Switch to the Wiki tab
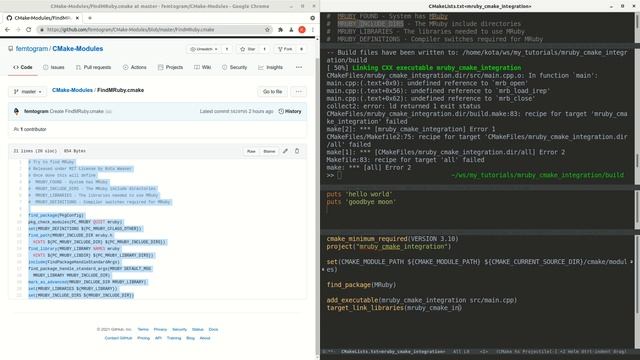The width and height of the screenshot is (640, 360). point(203,67)
